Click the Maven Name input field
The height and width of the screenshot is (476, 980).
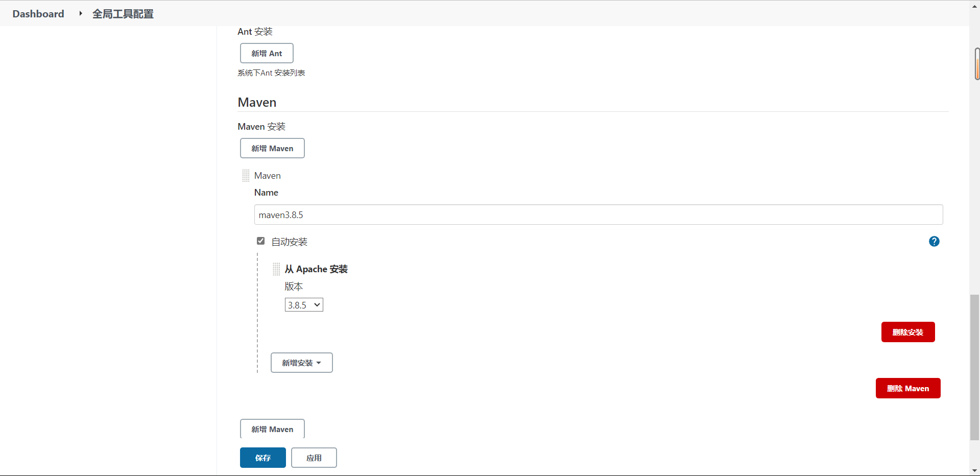(x=598, y=215)
